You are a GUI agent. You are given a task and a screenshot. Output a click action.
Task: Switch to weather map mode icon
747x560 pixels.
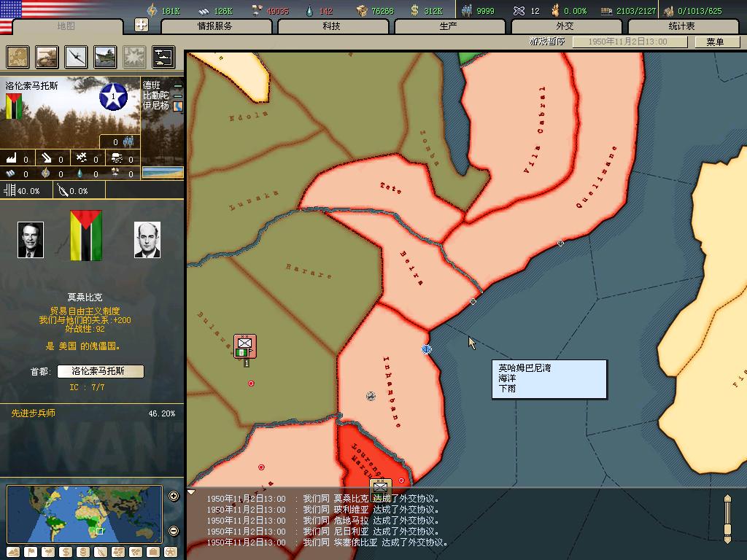pyautogui.click(x=48, y=553)
